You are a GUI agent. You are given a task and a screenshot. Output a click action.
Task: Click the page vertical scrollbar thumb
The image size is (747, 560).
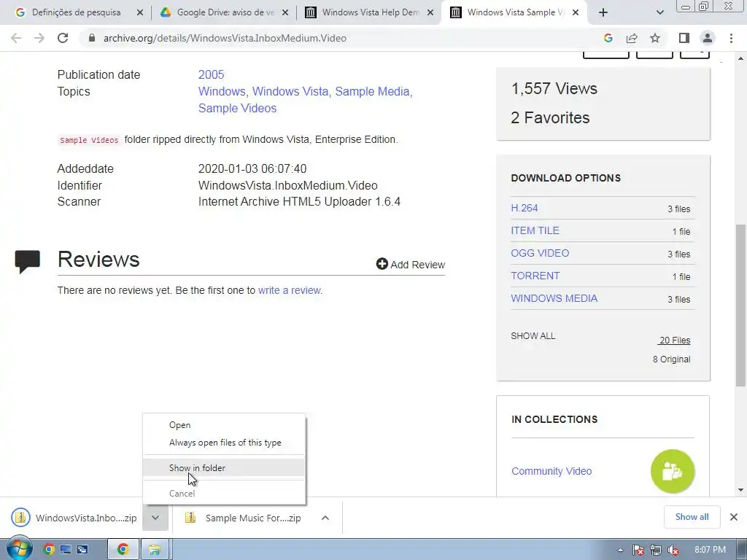[x=741, y=305]
